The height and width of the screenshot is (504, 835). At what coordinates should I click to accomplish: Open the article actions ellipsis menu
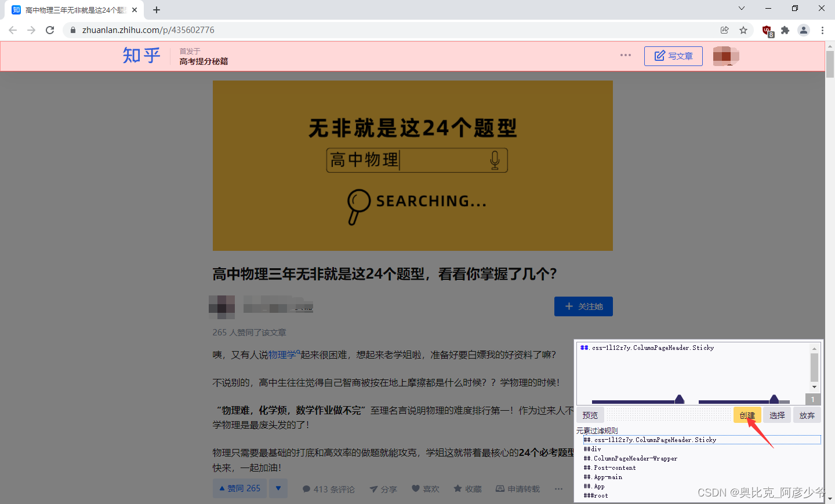tap(558, 489)
